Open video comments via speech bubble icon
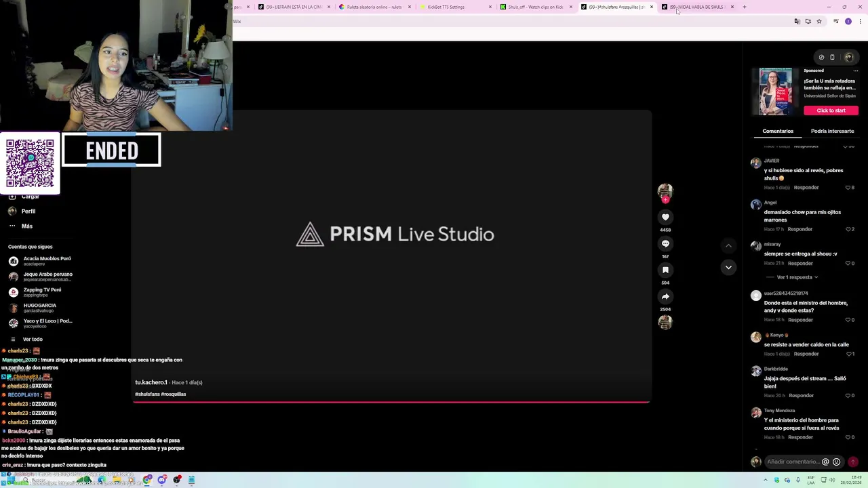 665,243
